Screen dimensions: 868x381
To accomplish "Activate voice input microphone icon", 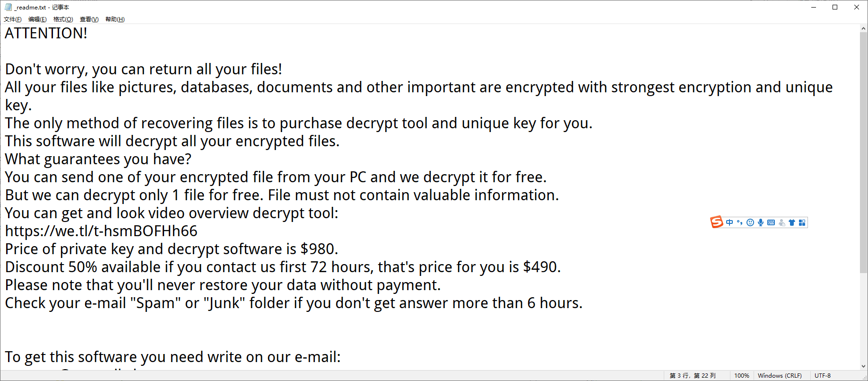I will click(761, 222).
